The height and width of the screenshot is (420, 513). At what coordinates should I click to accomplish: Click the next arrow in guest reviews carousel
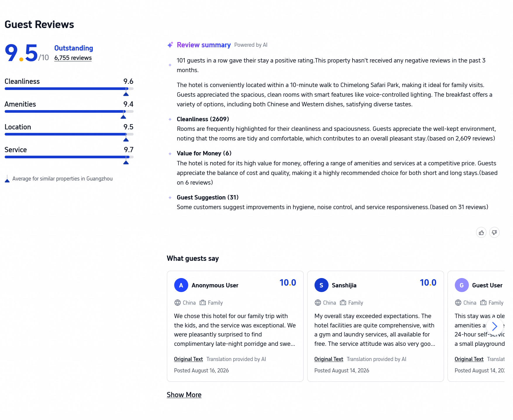pos(495,326)
